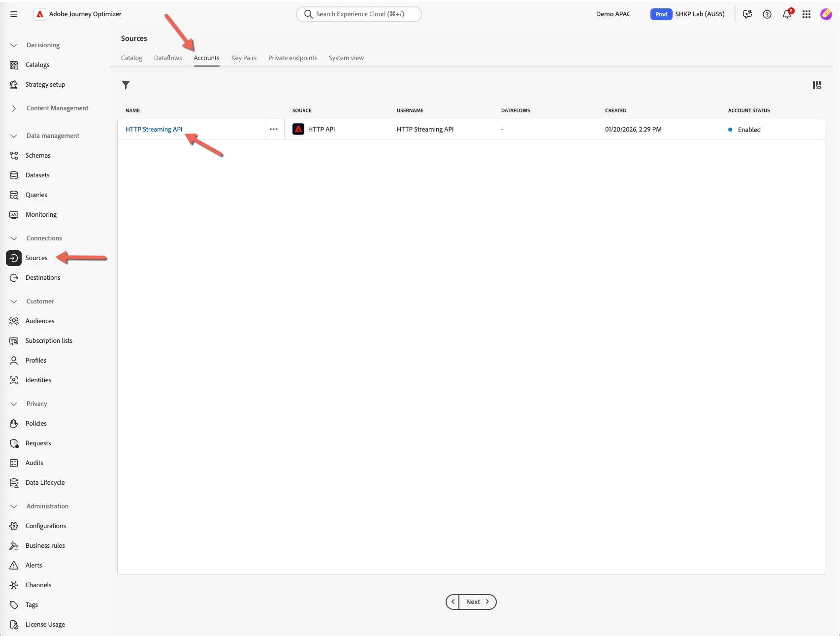Click the Next page button

pos(478,602)
